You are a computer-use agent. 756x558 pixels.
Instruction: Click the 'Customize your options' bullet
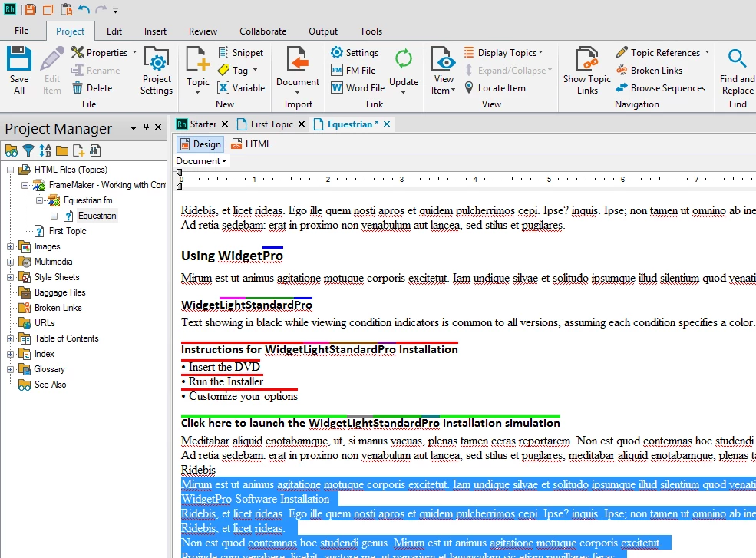click(x=243, y=397)
